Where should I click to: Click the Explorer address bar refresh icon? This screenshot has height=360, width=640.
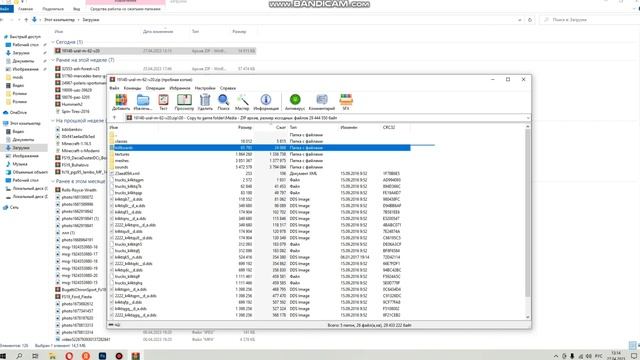pyautogui.click(x=530, y=20)
